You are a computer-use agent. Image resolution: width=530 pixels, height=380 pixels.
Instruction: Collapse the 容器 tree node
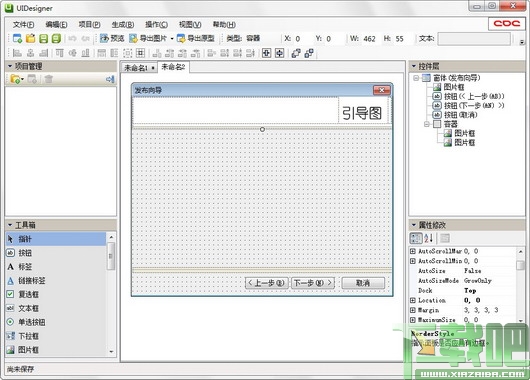[427, 124]
